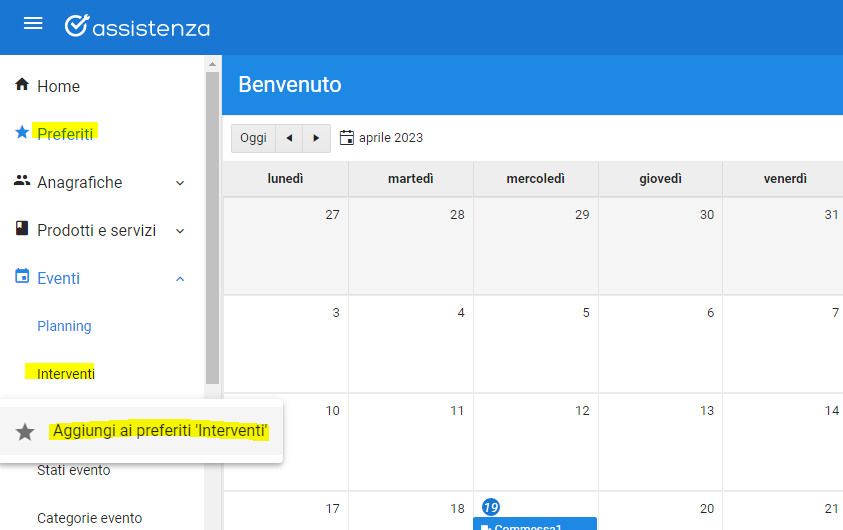This screenshot has width=843, height=530.
Task: Click the Eventi calendar icon
Action: click(x=22, y=276)
